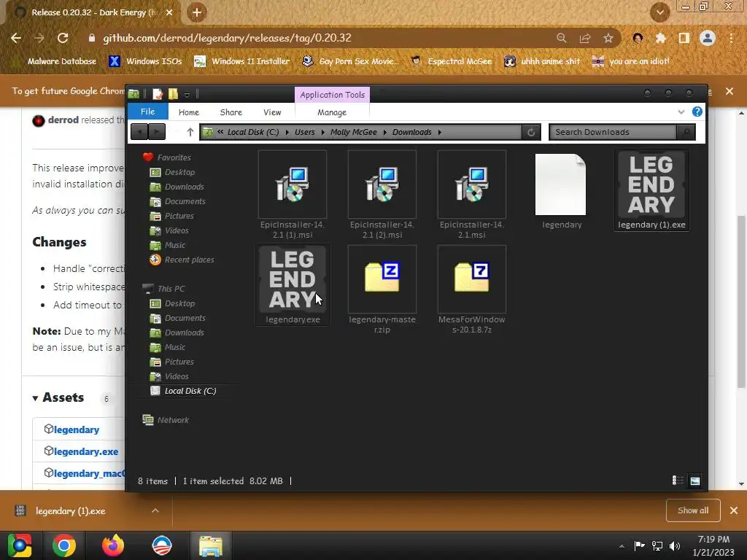Click Explorer back navigation arrow
Viewport: 747px width, 560px height.
point(139,132)
